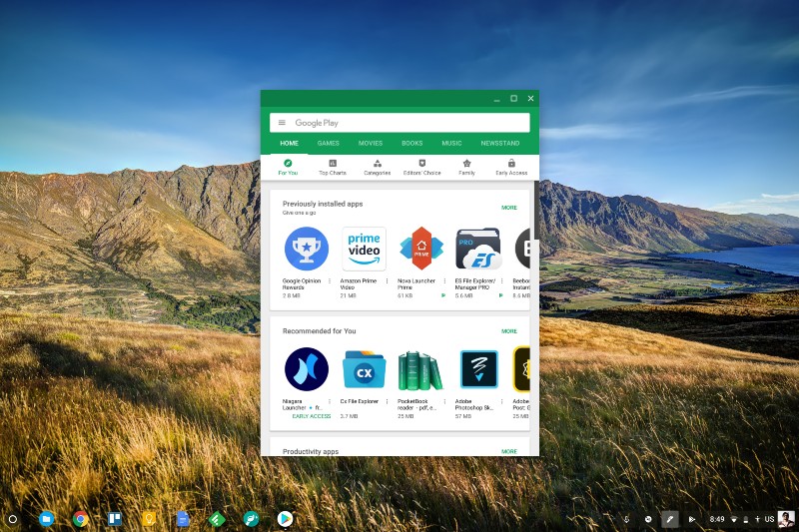
Task: Click the Cx File Explorer app title
Action: 360,401
